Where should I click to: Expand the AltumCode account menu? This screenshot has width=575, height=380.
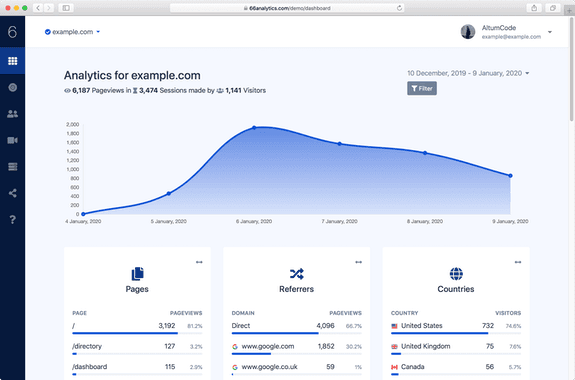(506, 32)
